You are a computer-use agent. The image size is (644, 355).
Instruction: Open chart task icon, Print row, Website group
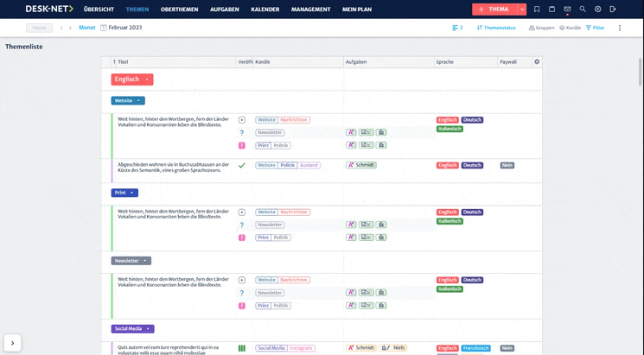click(380, 145)
